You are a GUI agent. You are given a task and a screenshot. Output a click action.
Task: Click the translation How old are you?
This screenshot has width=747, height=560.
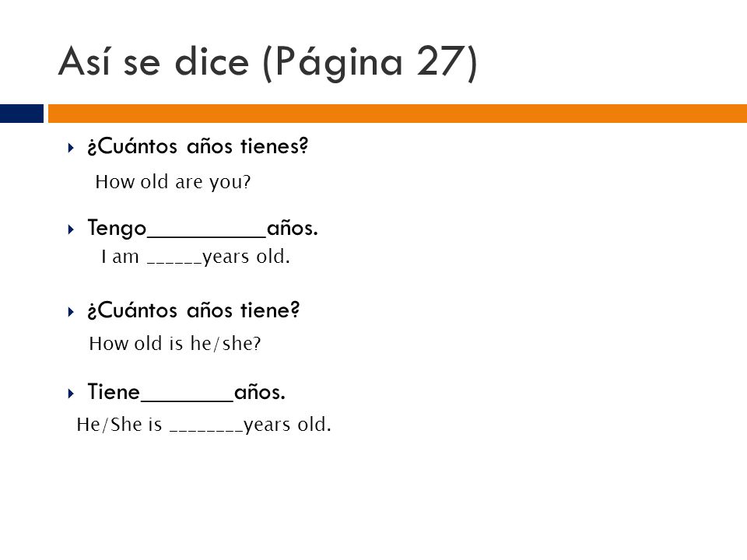coord(173,182)
